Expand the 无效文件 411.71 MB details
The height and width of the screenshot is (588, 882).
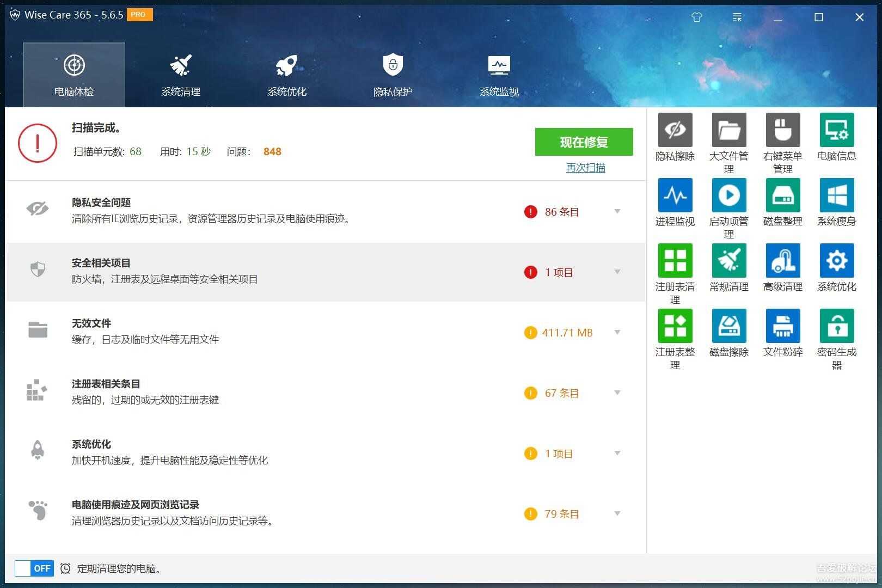point(617,332)
